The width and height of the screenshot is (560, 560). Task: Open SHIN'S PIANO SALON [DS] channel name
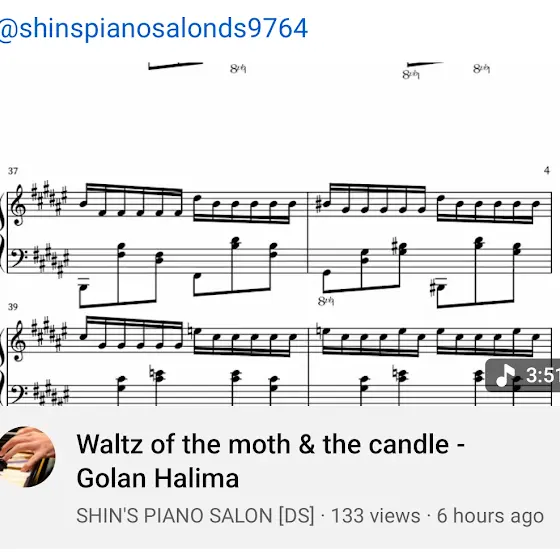195,516
